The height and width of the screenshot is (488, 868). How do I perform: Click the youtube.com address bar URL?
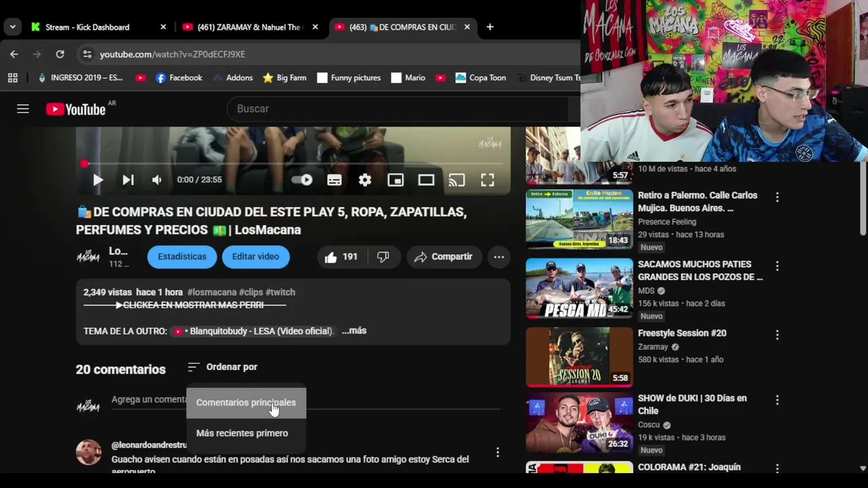coord(172,54)
